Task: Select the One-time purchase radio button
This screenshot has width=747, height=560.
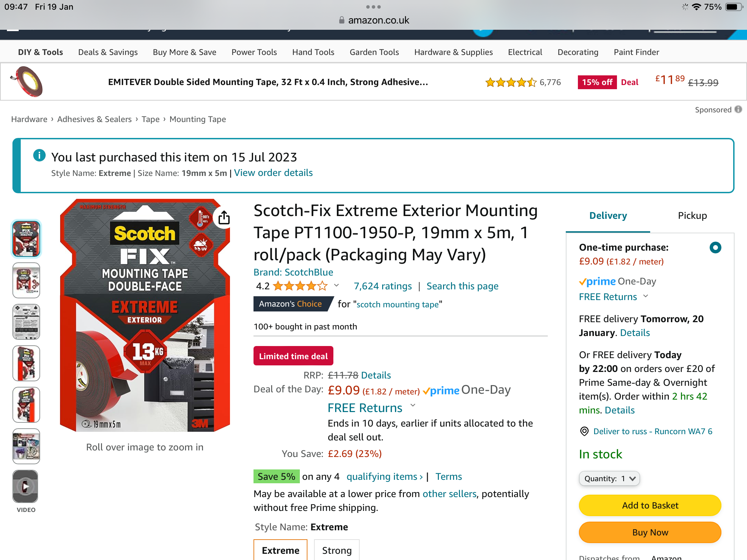Action: 716,248
